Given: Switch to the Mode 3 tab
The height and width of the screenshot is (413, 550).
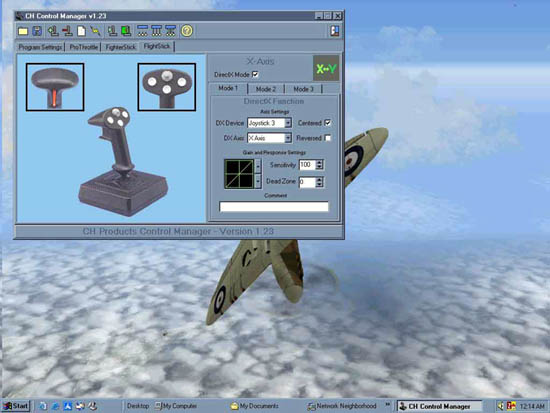Looking at the screenshot, I should coord(303,89).
